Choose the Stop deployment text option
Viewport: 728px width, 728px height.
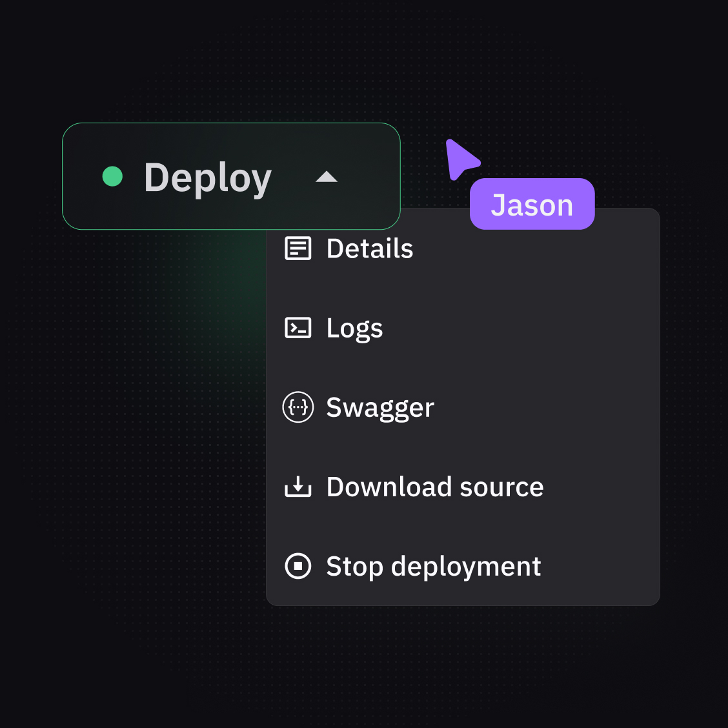pyautogui.click(x=433, y=566)
